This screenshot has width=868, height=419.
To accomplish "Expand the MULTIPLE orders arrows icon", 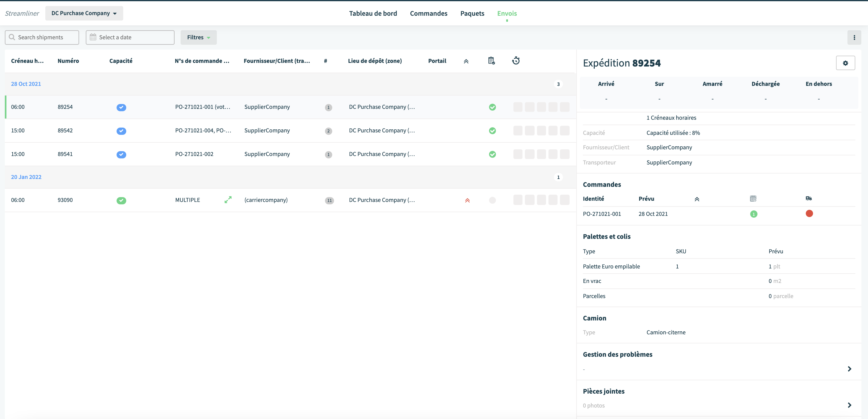I will (228, 200).
